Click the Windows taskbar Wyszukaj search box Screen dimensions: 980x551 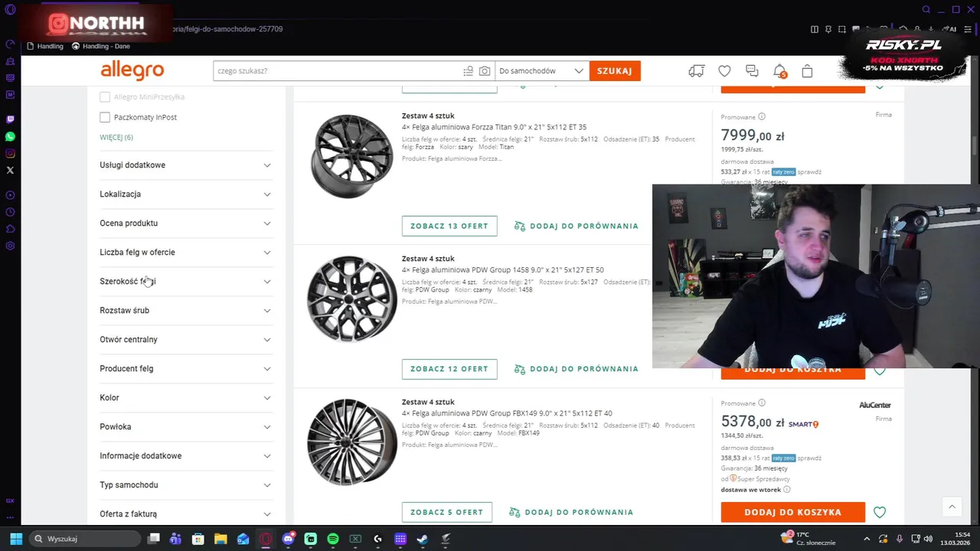86,539
